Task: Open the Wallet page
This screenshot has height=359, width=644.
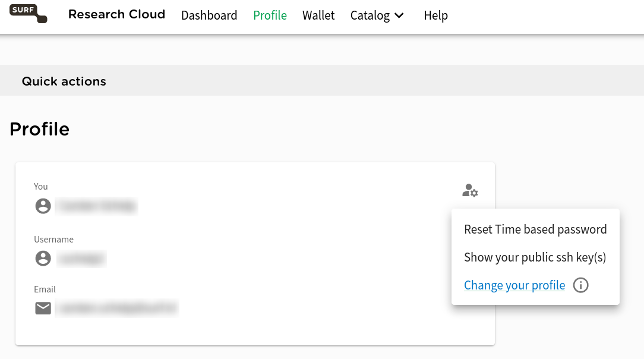Action: [318, 15]
